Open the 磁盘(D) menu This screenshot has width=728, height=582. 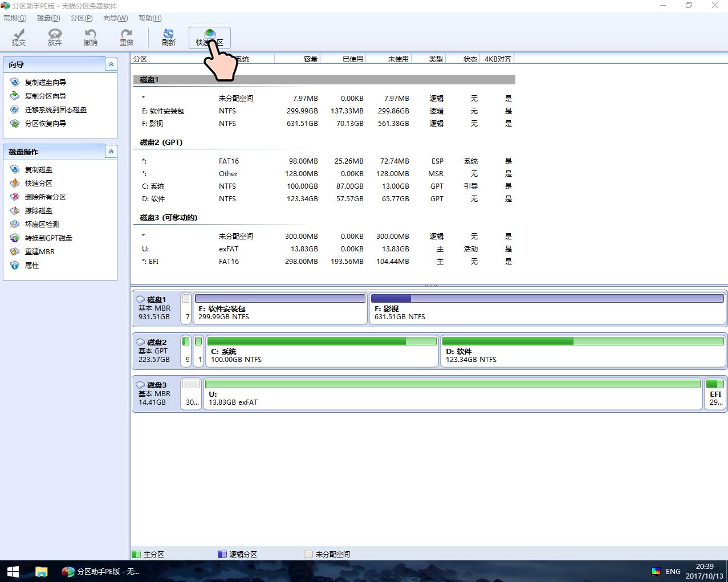coord(48,18)
